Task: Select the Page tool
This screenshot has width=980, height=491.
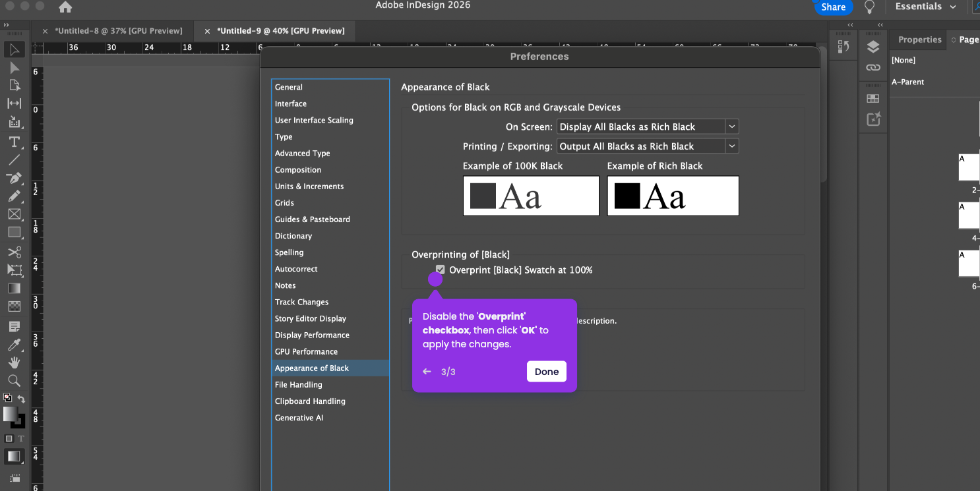Action: [x=14, y=85]
